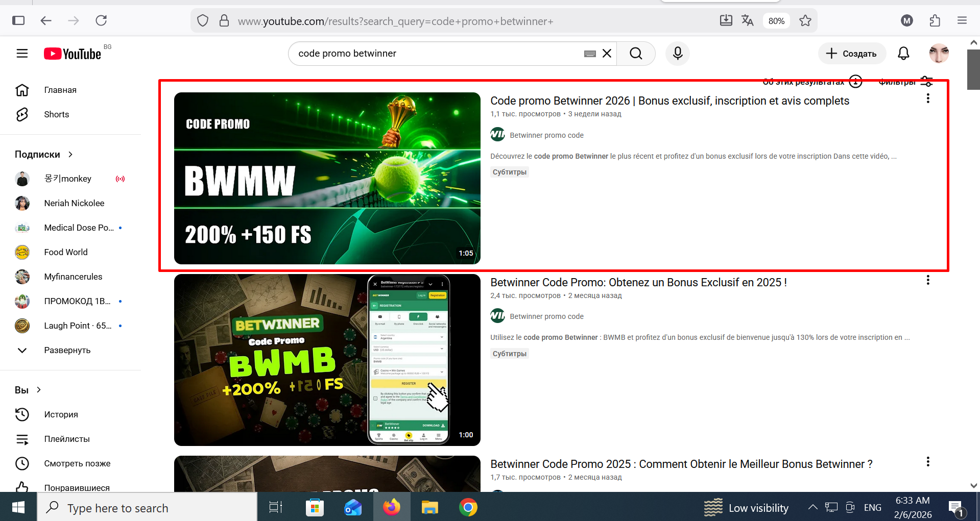Screen dimensions: 980x521
Task: Open more options for the Meilleur Bonus video
Action: tap(928, 462)
